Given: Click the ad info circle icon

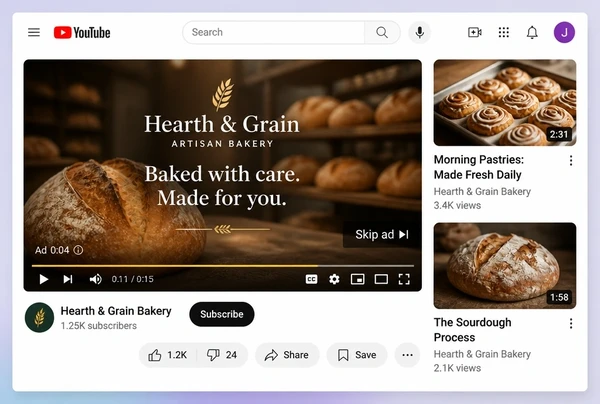Looking at the screenshot, I should (x=78, y=250).
